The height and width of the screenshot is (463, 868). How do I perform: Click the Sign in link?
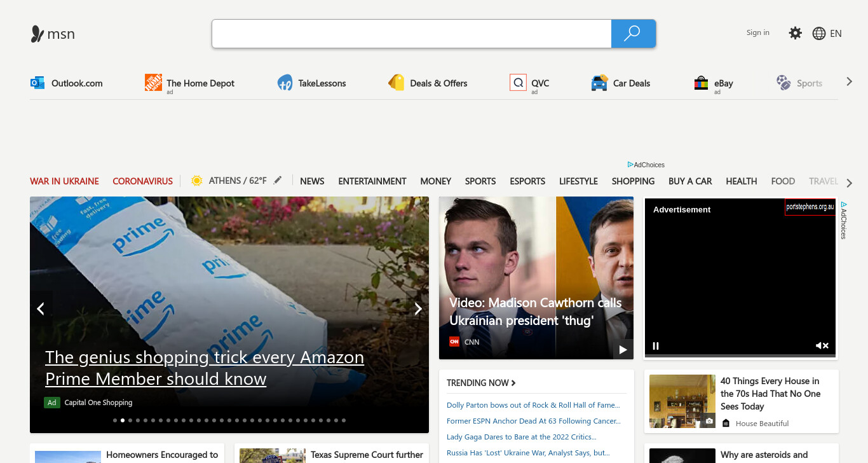click(x=757, y=32)
